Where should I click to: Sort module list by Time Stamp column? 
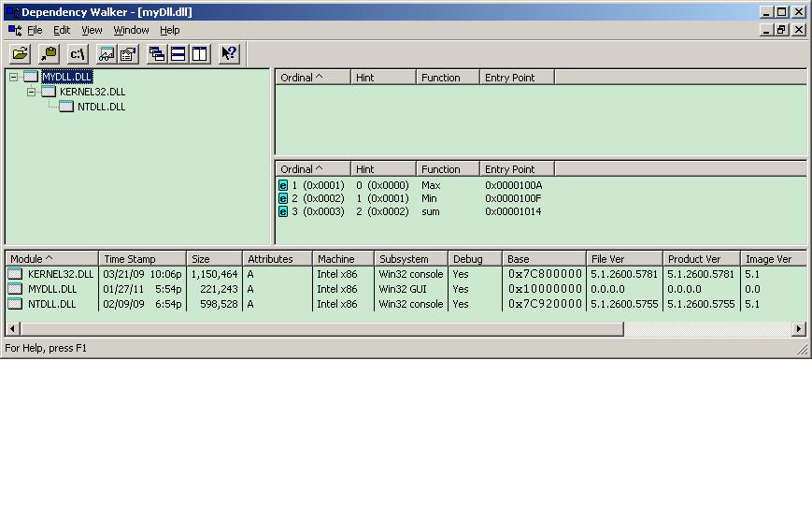(x=142, y=259)
